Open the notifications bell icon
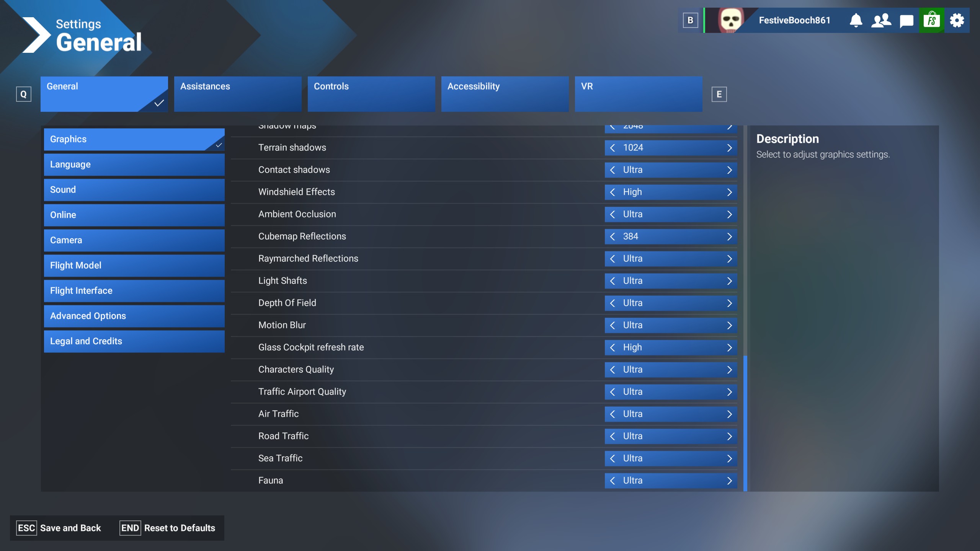This screenshot has height=551, width=980. (x=856, y=20)
